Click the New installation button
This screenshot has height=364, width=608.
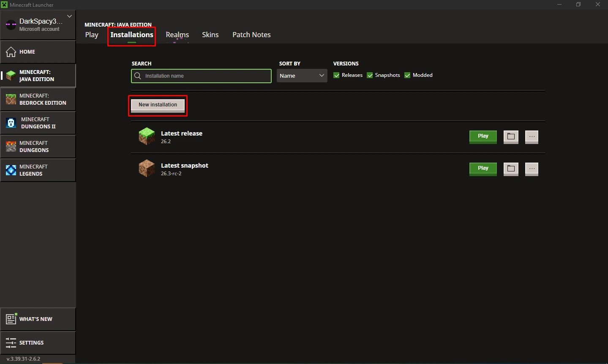[158, 105]
